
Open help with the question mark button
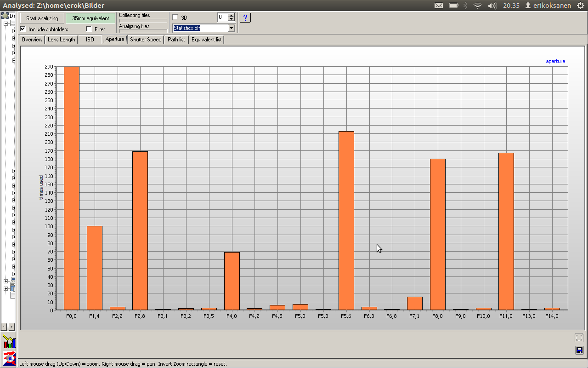tap(245, 17)
